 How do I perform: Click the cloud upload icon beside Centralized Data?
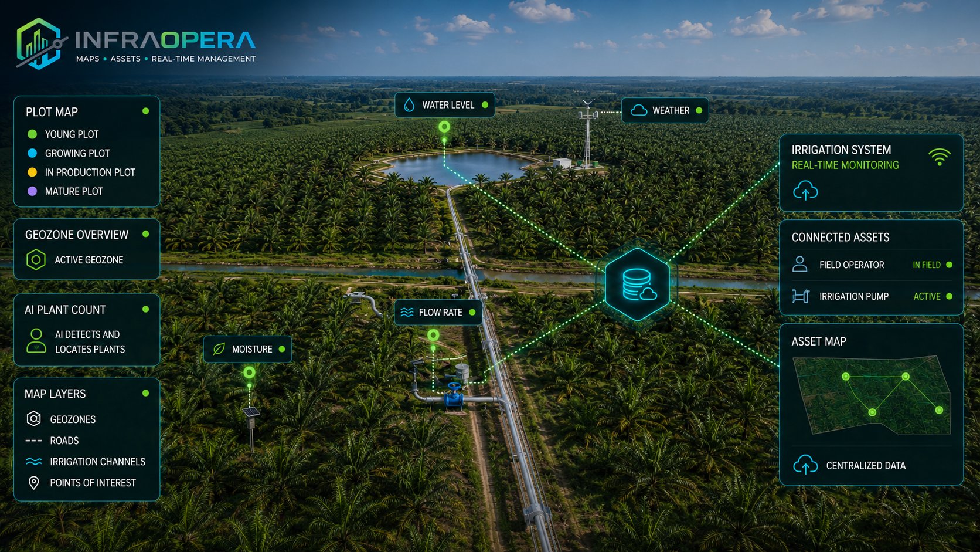click(805, 465)
